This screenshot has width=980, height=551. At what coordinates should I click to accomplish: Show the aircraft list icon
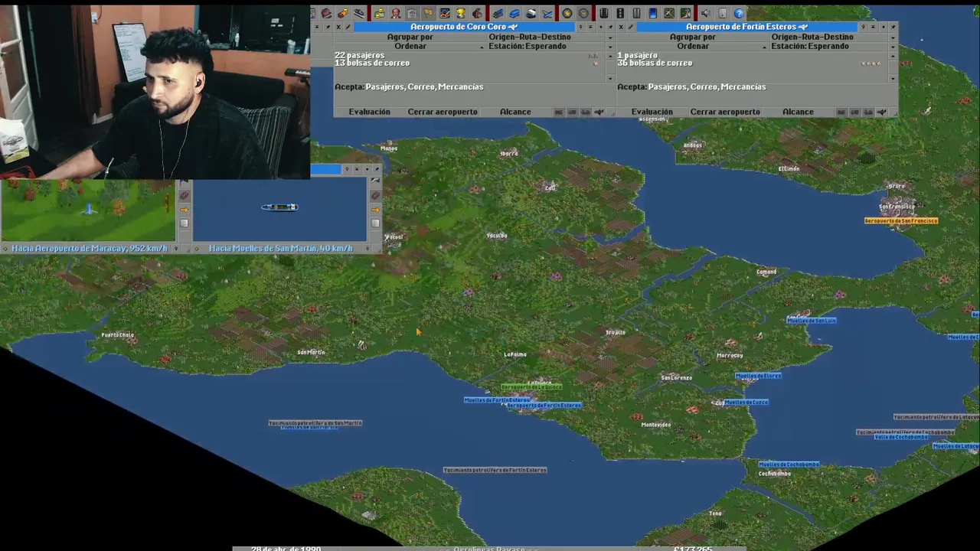[x=547, y=13]
